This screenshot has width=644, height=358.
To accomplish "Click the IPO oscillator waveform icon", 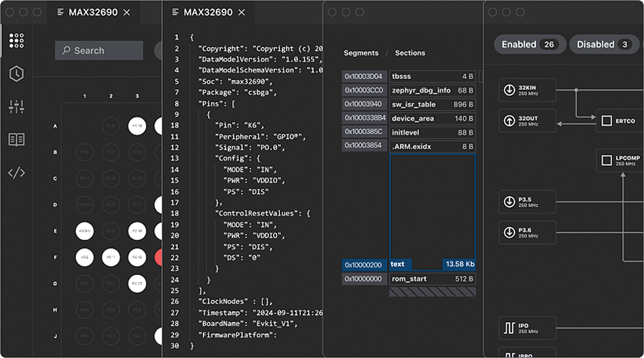I will click(509, 328).
